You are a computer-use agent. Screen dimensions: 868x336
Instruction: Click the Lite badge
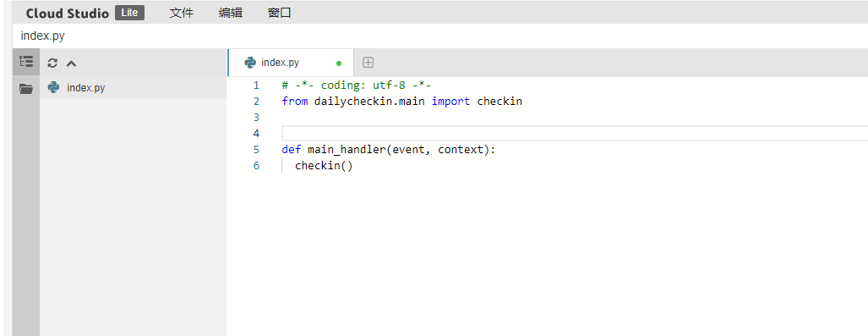tap(129, 13)
